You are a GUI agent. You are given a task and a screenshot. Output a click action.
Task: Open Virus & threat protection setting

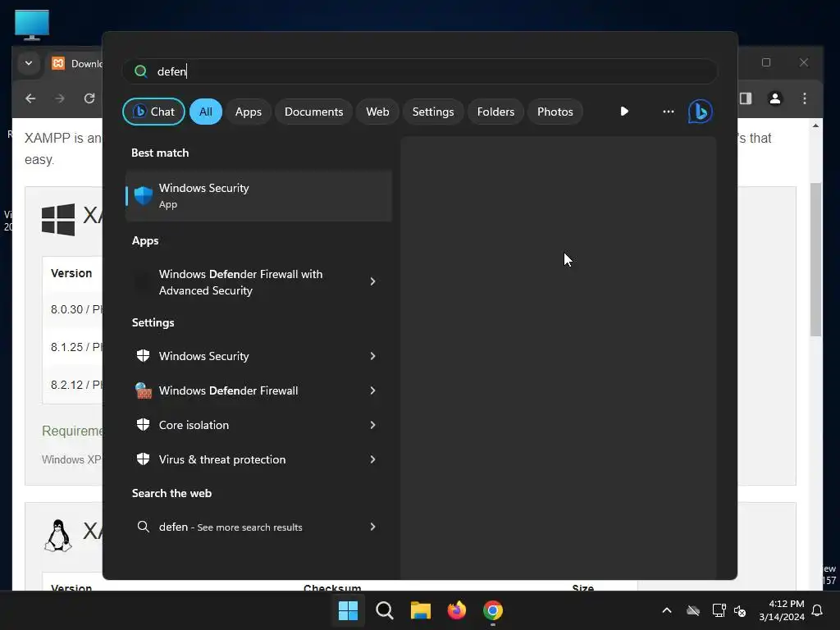[258, 459]
